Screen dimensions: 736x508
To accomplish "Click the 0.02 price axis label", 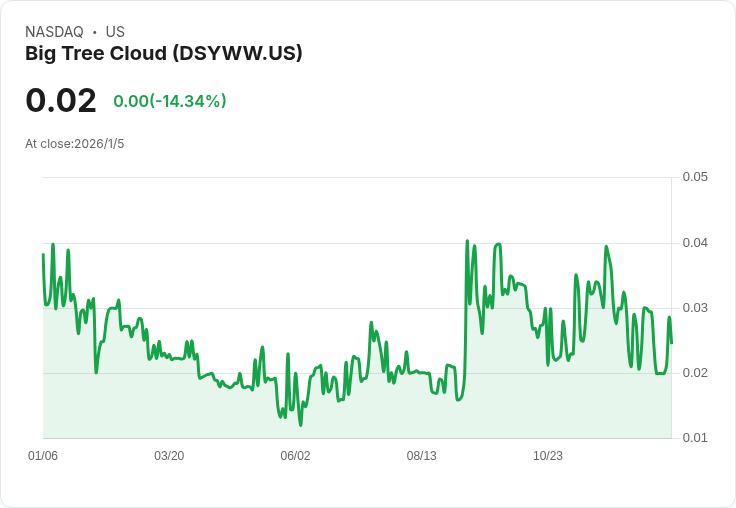I will click(x=695, y=373).
